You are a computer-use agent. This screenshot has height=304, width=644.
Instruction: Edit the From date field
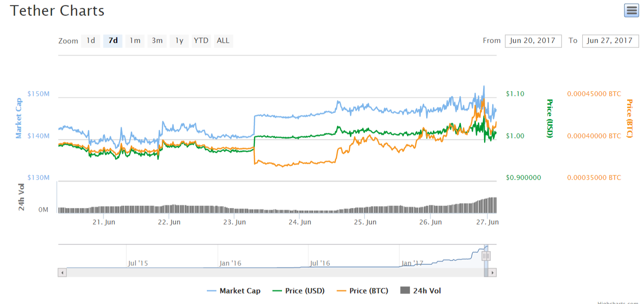pos(532,41)
